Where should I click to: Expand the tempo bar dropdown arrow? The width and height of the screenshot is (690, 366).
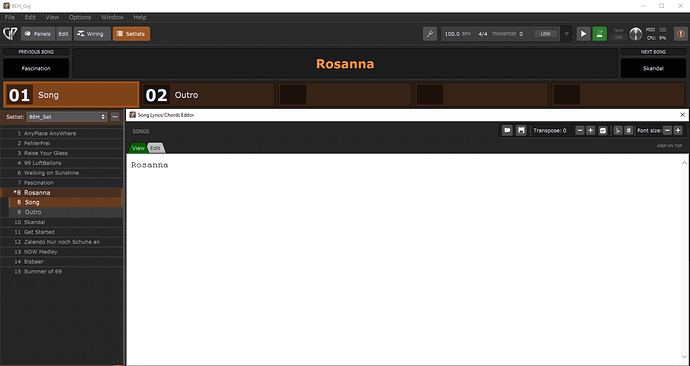tap(567, 34)
